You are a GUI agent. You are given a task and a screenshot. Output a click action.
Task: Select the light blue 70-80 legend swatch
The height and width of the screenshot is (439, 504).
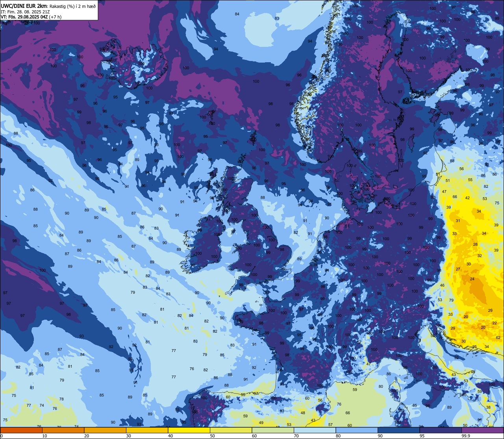[315, 430]
